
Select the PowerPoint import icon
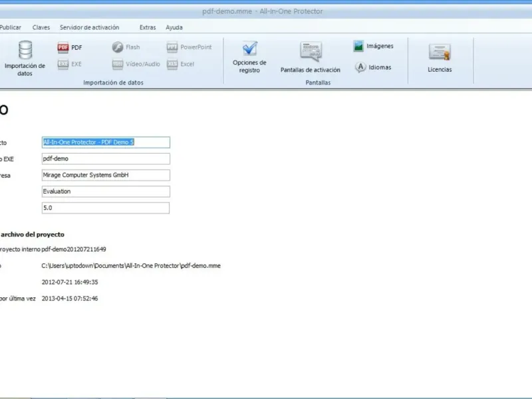[x=172, y=47]
